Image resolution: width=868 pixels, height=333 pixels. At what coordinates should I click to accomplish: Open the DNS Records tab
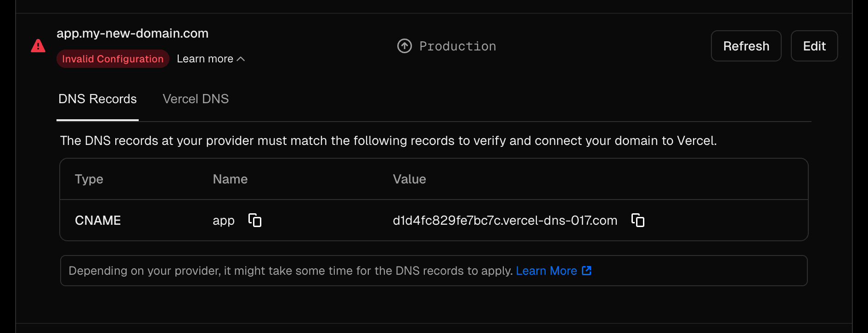(97, 99)
